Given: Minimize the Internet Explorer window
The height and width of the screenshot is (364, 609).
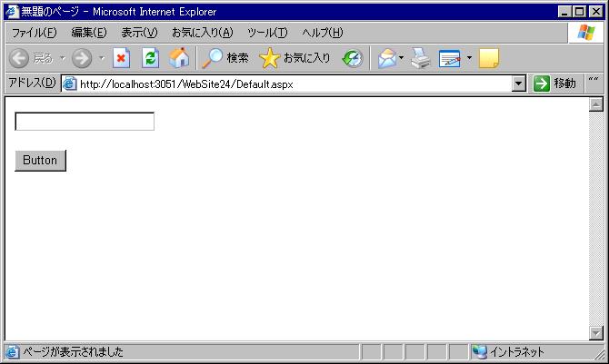Looking at the screenshot, I should [x=564, y=12].
